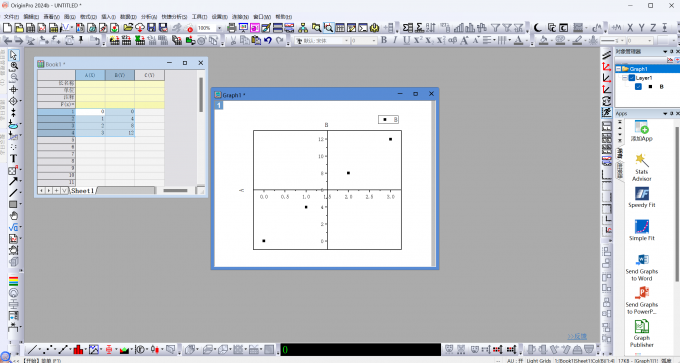680x363 pixels.
Task: Select the Arrow drawing tool
Action: (13, 181)
